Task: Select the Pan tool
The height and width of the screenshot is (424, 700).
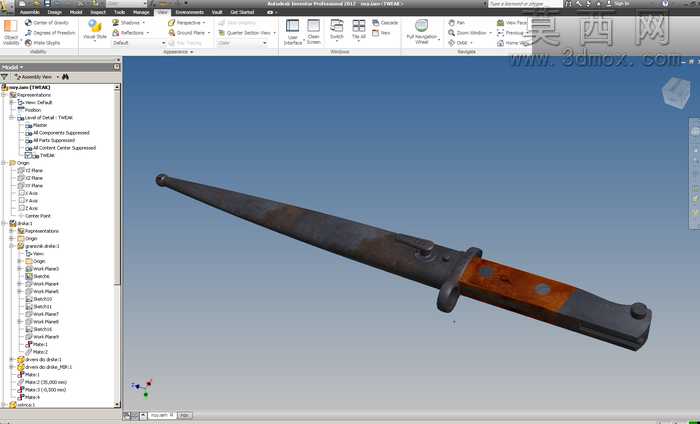Action: tap(456, 22)
